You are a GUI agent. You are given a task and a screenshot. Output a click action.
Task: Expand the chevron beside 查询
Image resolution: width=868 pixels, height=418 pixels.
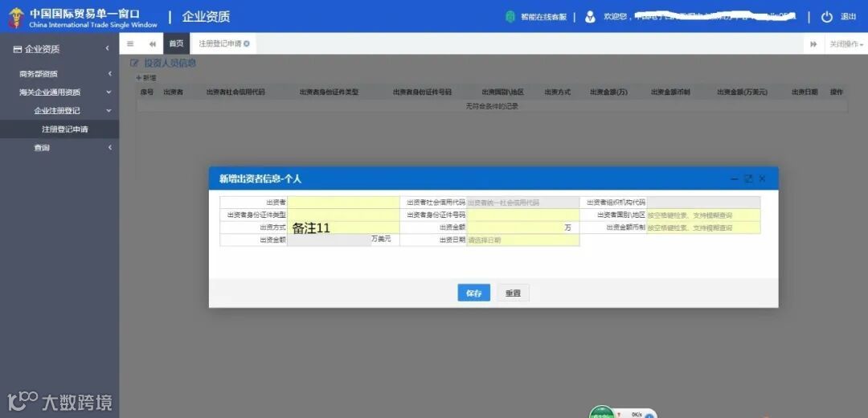point(109,148)
